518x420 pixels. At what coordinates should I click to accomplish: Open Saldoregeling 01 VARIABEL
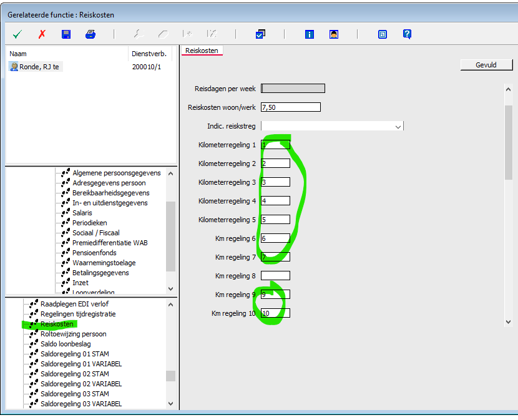point(81,364)
